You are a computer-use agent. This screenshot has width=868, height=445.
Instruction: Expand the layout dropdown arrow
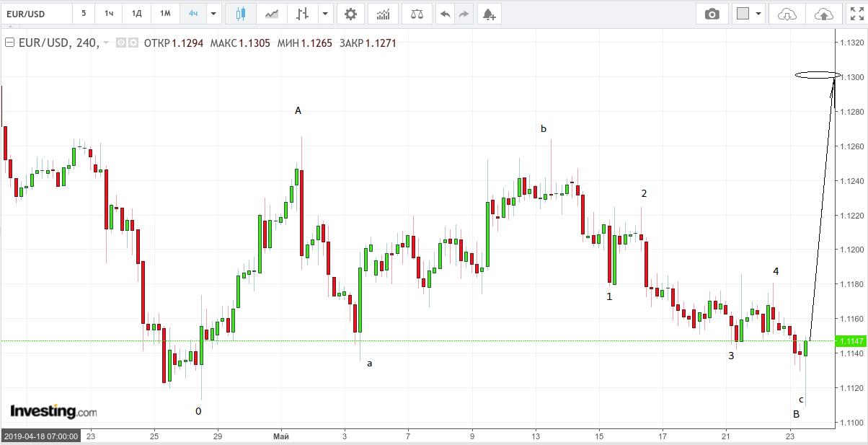[x=758, y=14]
